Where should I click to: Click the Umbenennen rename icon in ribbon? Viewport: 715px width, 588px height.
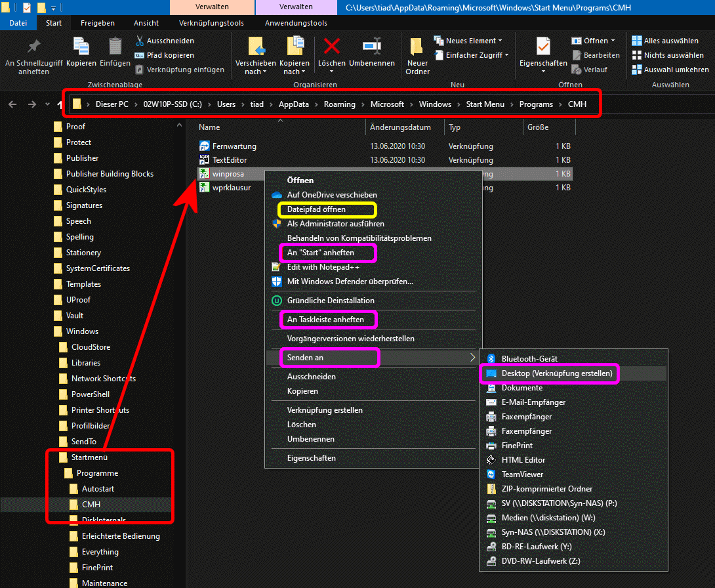pyautogui.click(x=372, y=47)
